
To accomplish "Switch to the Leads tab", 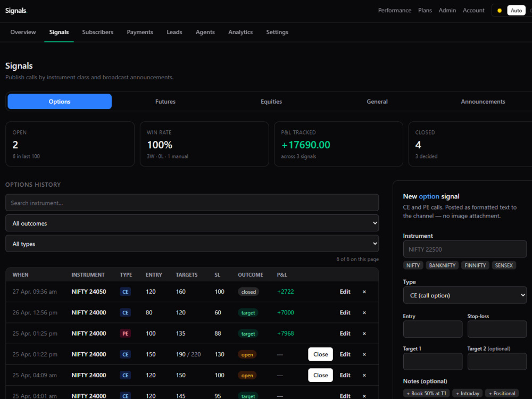I will click(x=174, y=32).
